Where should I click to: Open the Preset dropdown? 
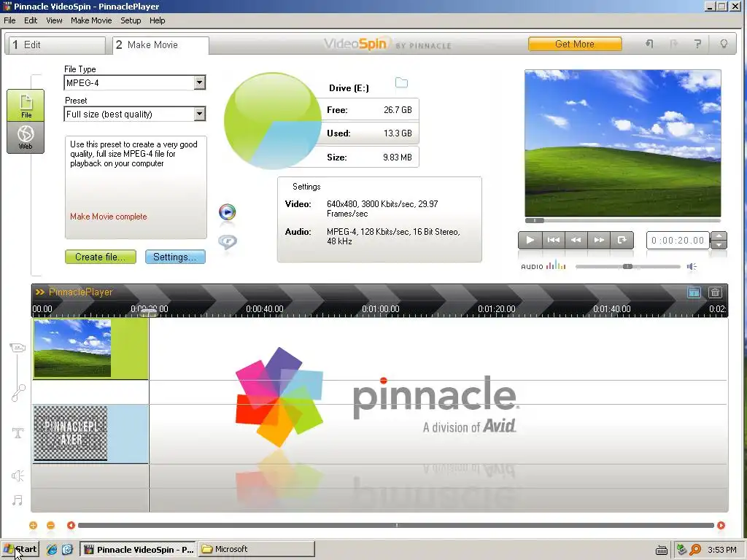point(200,114)
